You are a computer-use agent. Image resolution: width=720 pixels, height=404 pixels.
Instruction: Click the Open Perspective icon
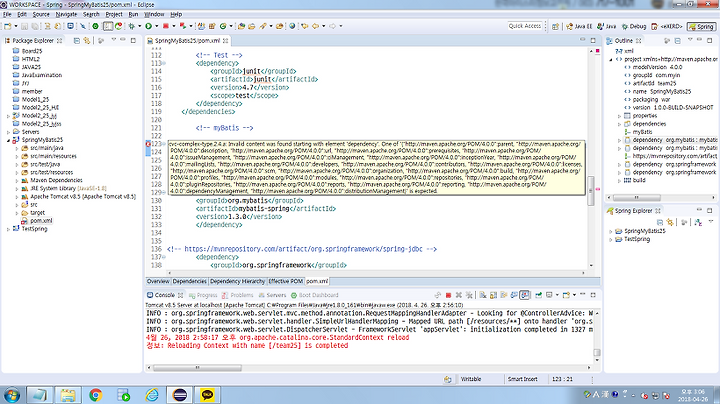tap(555, 27)
